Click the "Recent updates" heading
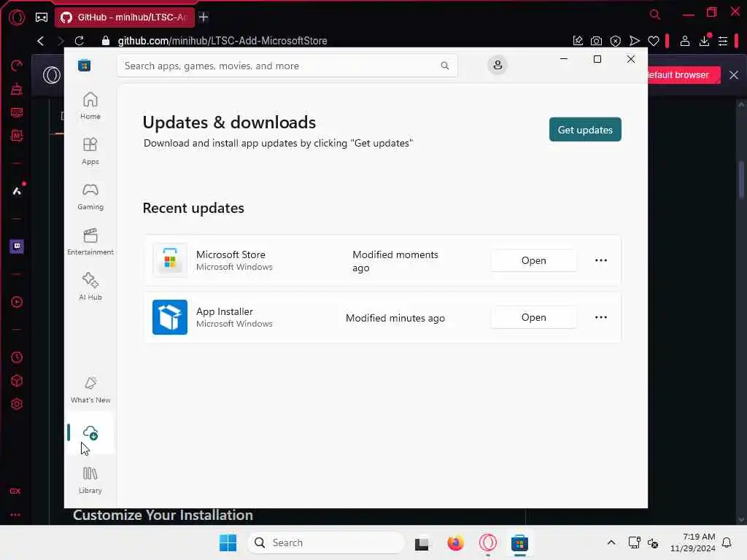The image size is (747, 560). (193, 208)
